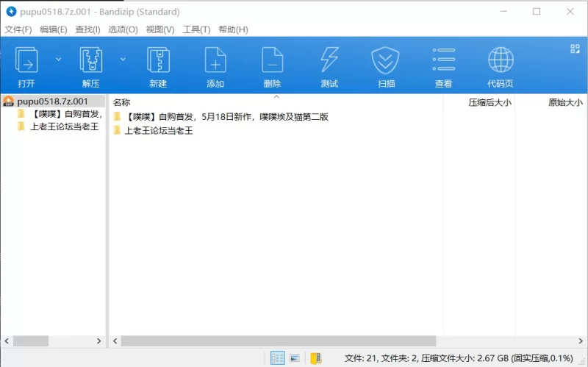Toggle the yellow archive icon in status bar
This screenshot has height=367, width=588.
tap(316, 358)
